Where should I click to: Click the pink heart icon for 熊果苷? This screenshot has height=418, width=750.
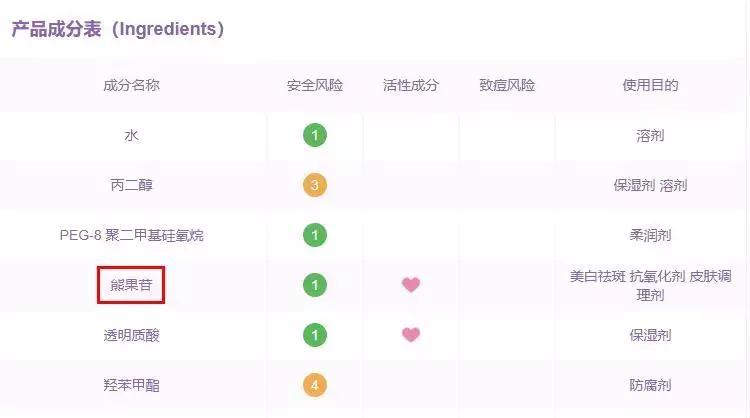click(411, 285)
